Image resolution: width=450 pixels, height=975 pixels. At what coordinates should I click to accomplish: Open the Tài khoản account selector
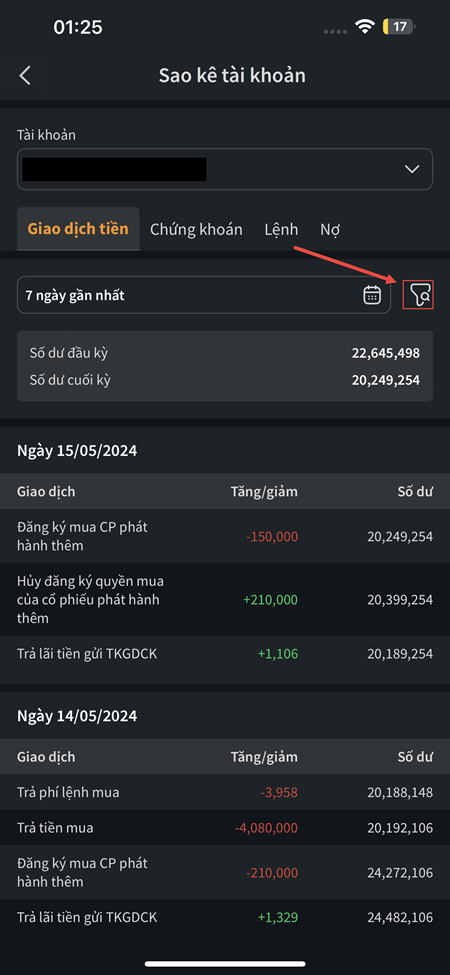(224, 169)
